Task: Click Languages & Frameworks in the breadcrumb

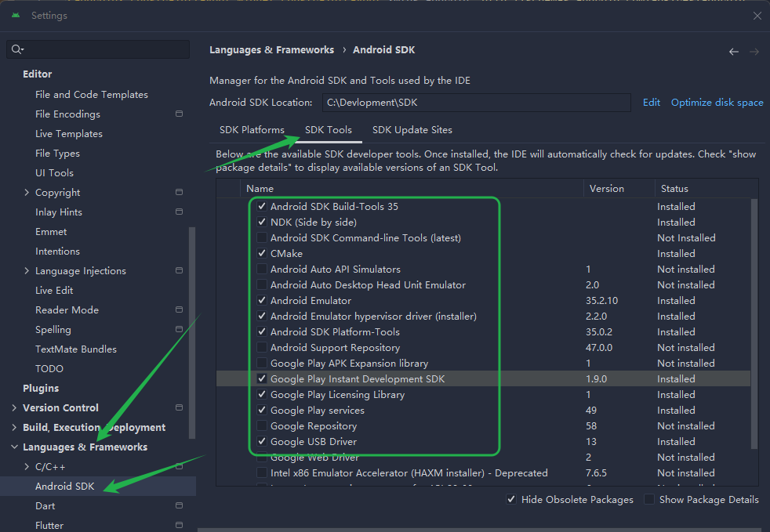Action: pos(271,50)
